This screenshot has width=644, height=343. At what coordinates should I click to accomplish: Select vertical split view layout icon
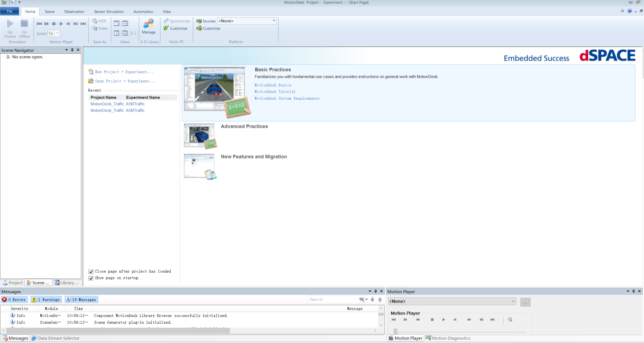tap(117, 33)
